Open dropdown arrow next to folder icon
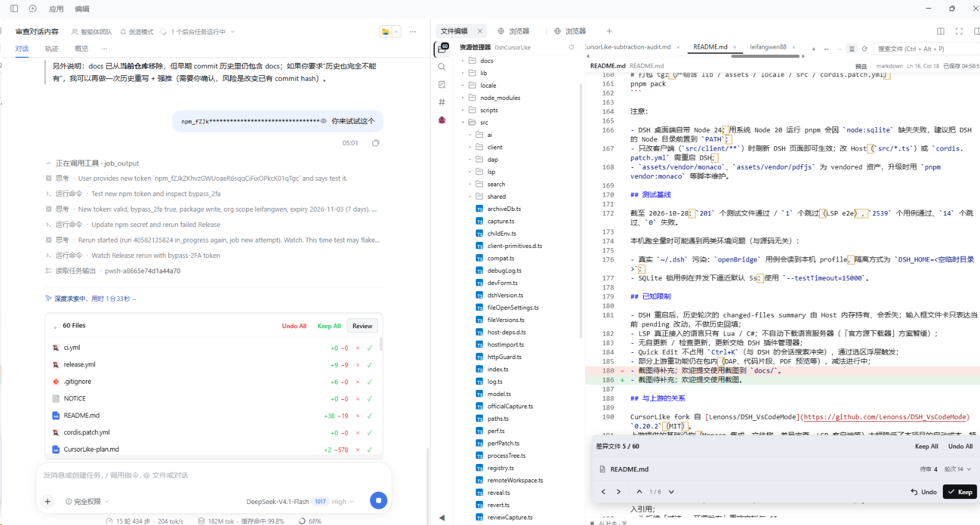980x525 pixels. [x=397, y=31]
